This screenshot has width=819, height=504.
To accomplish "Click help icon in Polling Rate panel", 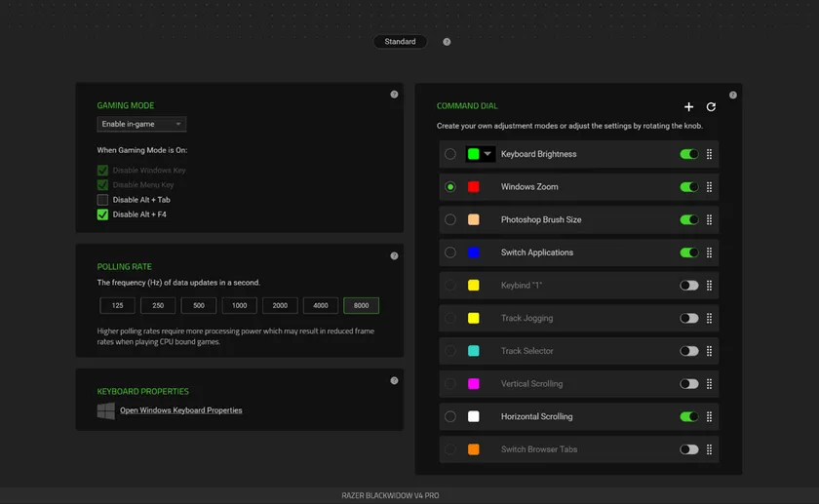I will coord(394,256).
